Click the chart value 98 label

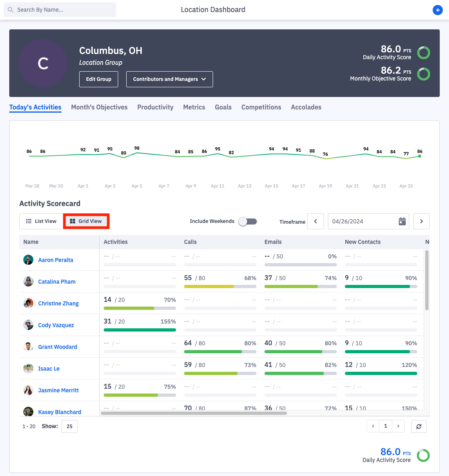pyautogui.click(x=137, y=148)
